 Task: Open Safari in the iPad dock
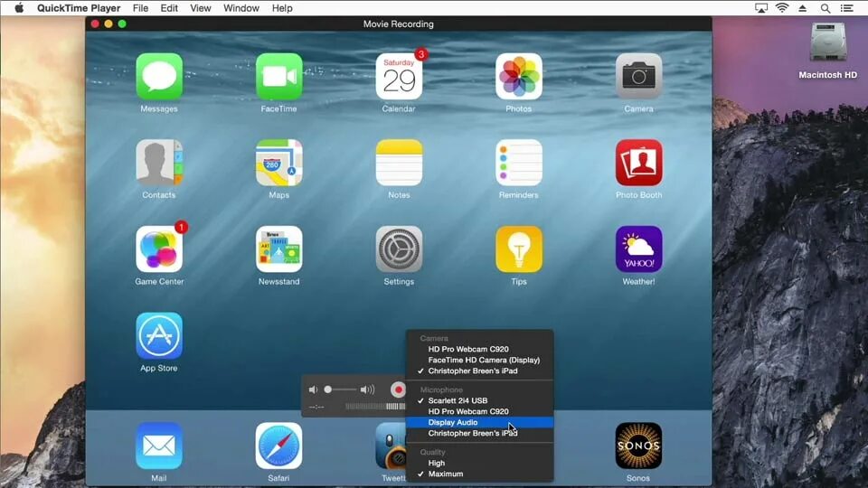coord(279,446)
